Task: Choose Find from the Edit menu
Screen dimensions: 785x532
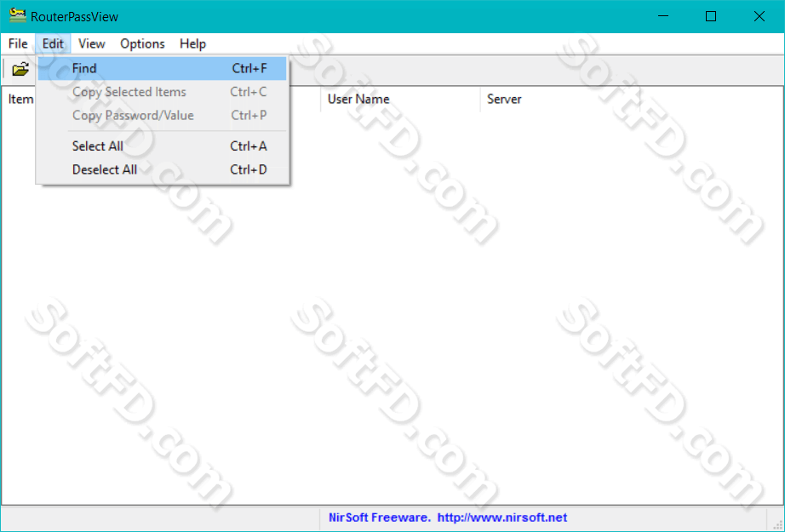Action: (163, 69)
